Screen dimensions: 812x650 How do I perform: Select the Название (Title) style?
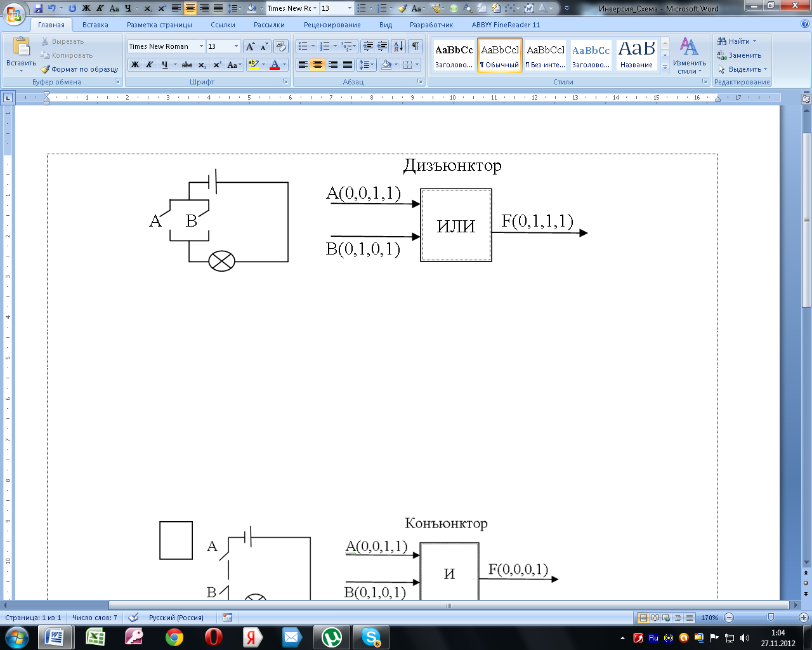tap(636, 56)
